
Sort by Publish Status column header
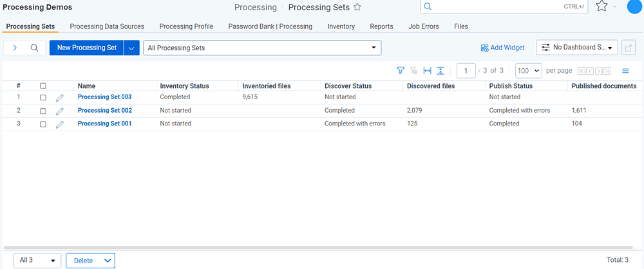(511, 86)
